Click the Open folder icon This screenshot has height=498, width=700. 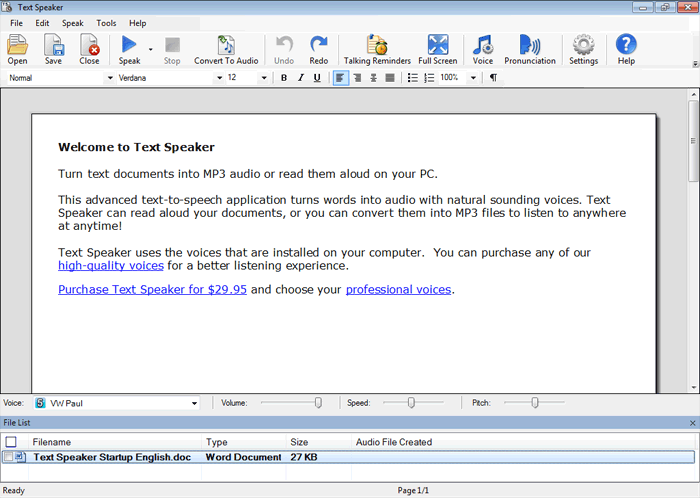click(x=17, y=48)
